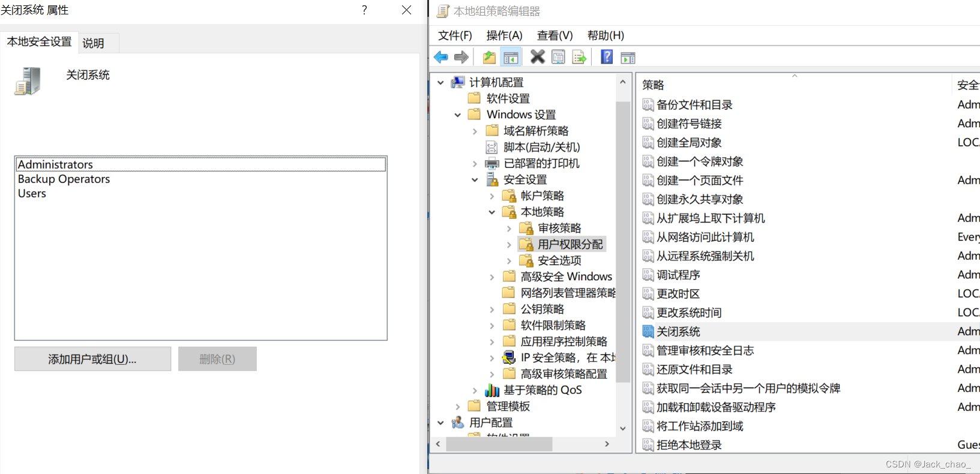Screen dimensions: 980x474
Task: Click the Back arrow toolbar icon
Action: point(441,58)
